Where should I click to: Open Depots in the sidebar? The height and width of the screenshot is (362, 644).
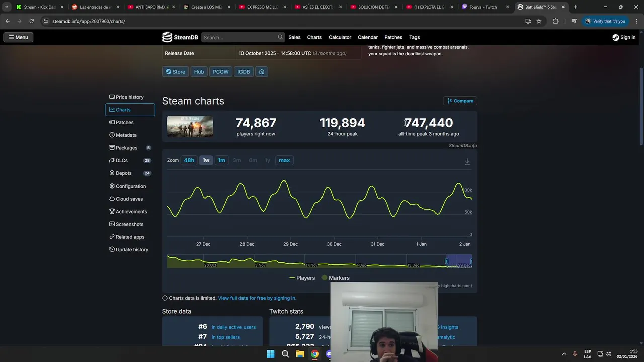coord(130,173)
